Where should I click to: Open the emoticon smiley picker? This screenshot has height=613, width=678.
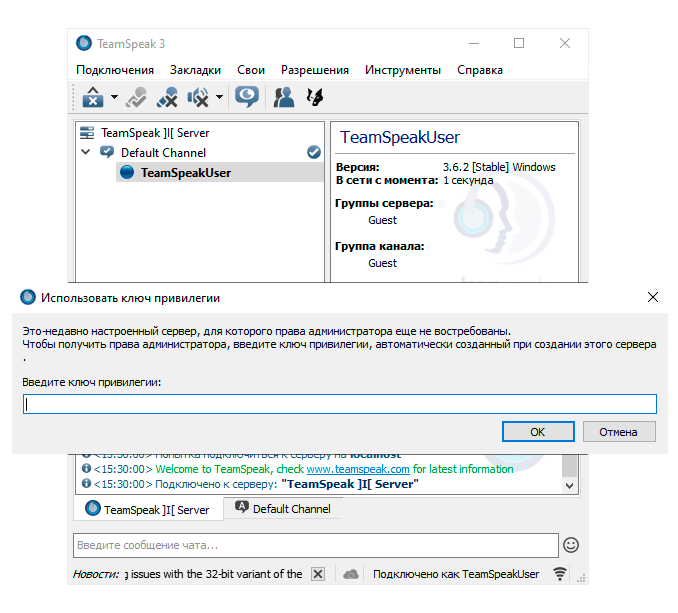[571, 545]
